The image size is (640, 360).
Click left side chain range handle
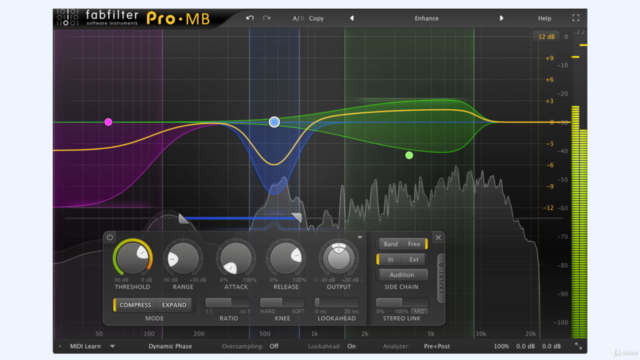tap(183, 218)
